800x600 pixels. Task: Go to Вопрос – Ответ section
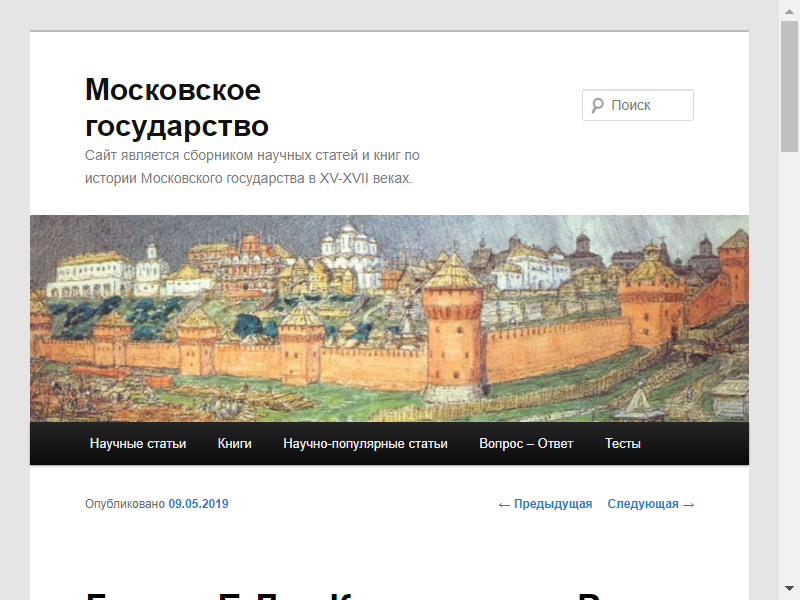(526, 444)
